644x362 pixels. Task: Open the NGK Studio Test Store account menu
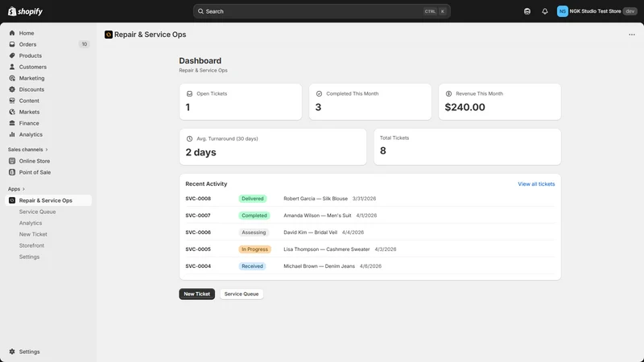click(x=597, y=11)
